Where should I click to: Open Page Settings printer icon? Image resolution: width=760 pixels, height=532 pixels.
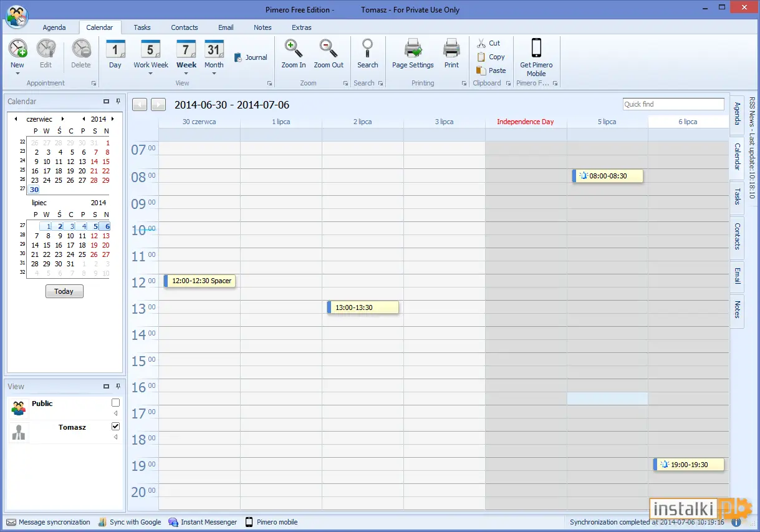point(413,49)
